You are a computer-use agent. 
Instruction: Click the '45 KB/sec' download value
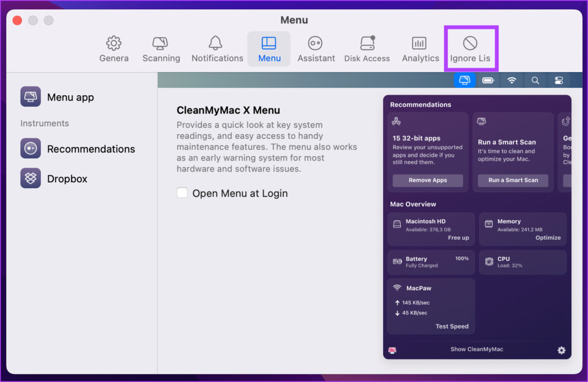415,313
